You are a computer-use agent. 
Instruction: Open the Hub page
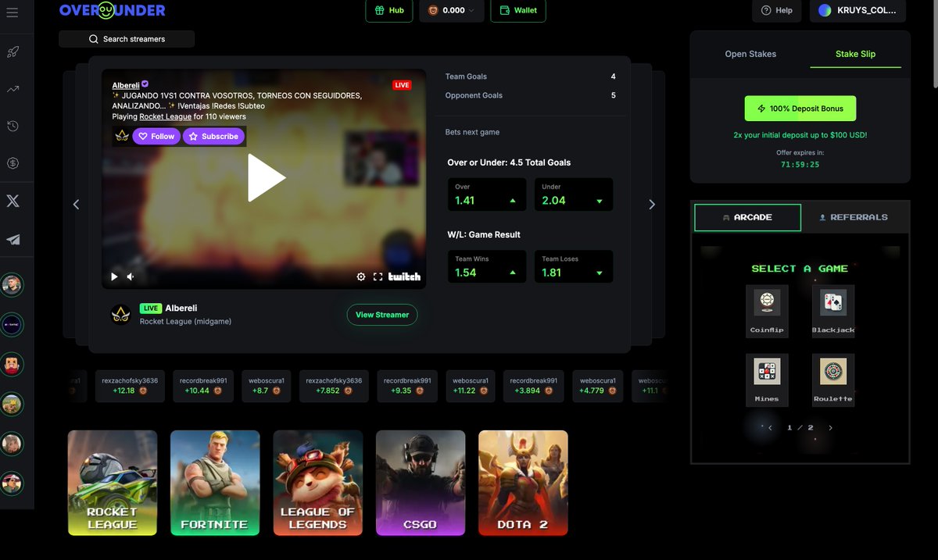[x=389, y=10]
